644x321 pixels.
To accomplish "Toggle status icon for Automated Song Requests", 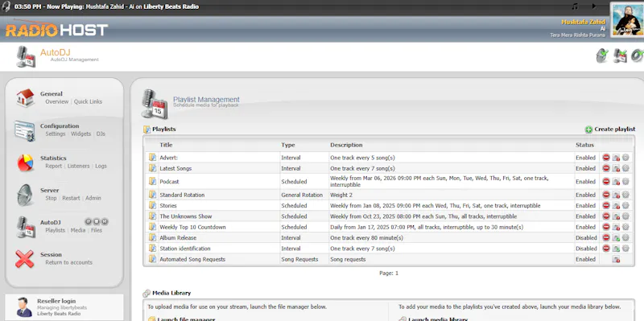I will (x=616, y=259).
